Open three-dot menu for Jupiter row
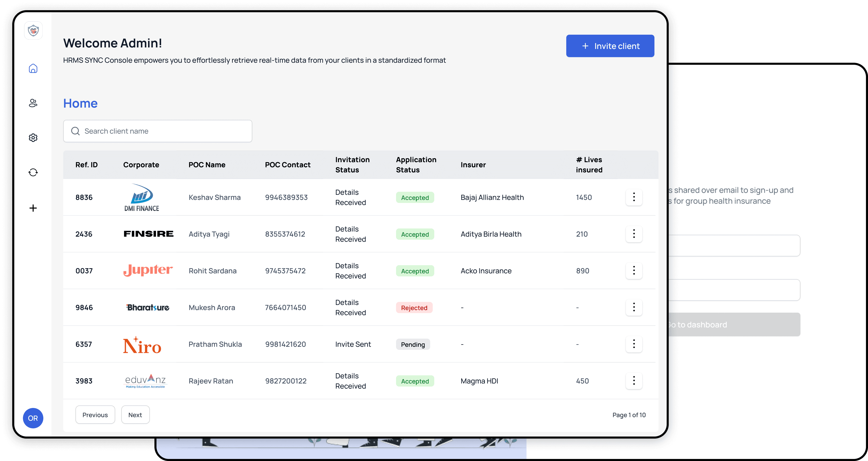This screenshot has width=868, height=461. coord(634,271)
